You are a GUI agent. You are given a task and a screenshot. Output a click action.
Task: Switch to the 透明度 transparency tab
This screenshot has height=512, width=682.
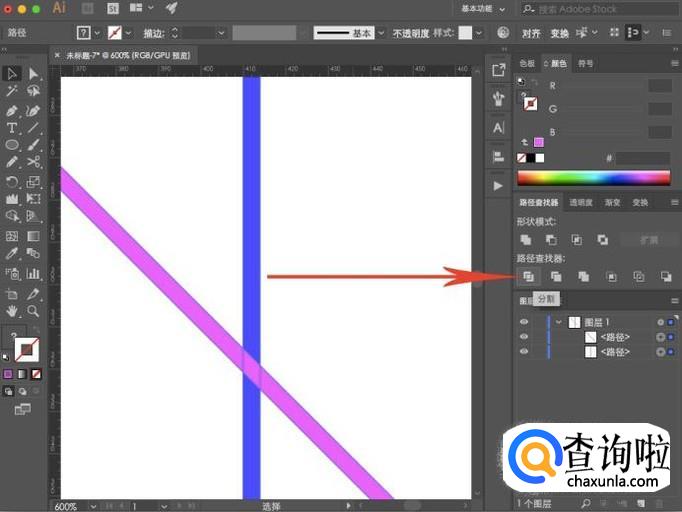(x=581, y=203)
